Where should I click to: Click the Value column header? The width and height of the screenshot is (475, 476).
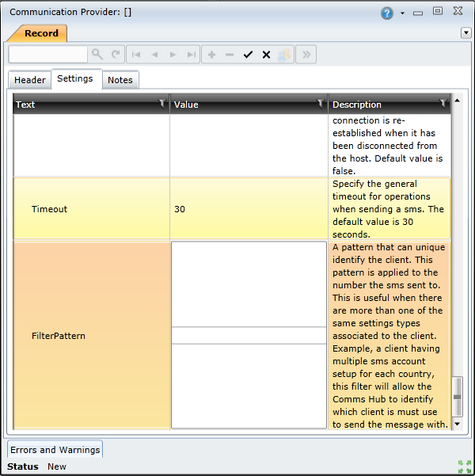pos(249,104)
